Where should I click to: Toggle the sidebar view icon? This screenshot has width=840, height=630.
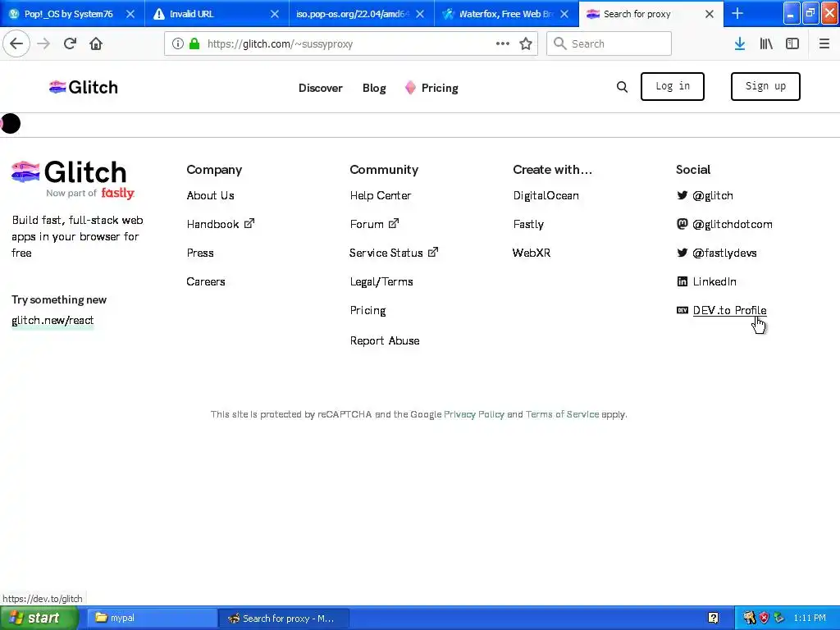(792, 44)
